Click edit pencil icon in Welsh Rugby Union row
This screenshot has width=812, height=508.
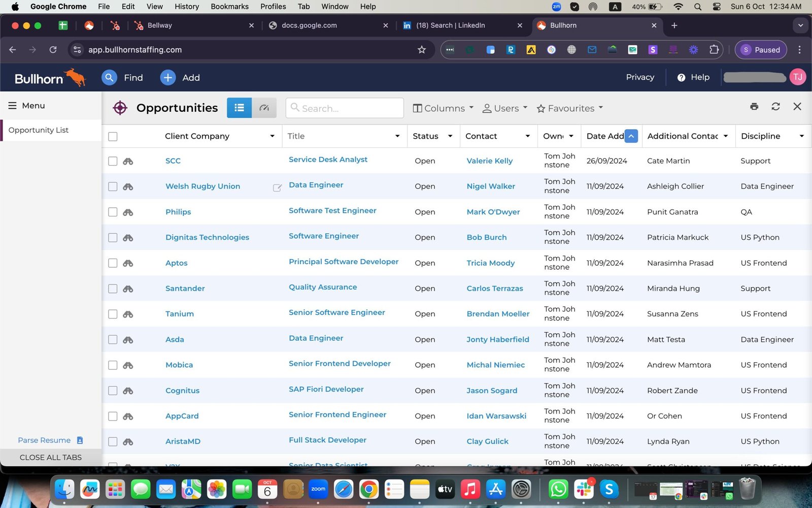tap(277, 187)
